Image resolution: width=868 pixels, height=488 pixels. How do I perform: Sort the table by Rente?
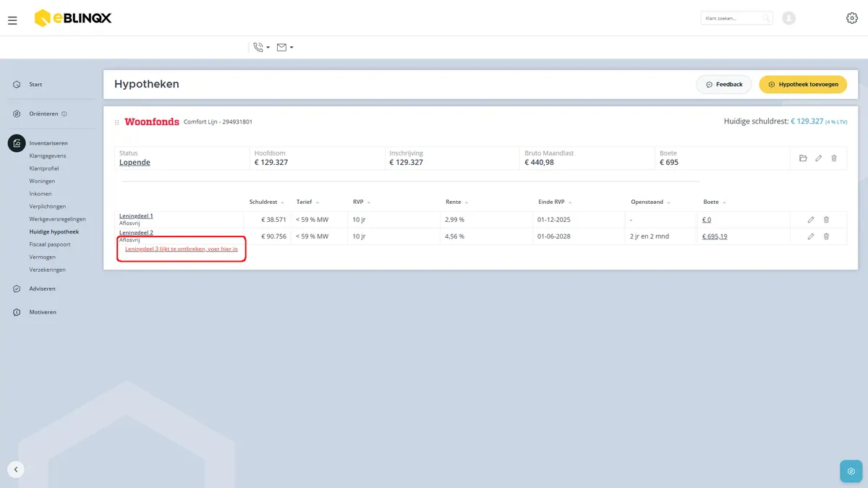456,202
